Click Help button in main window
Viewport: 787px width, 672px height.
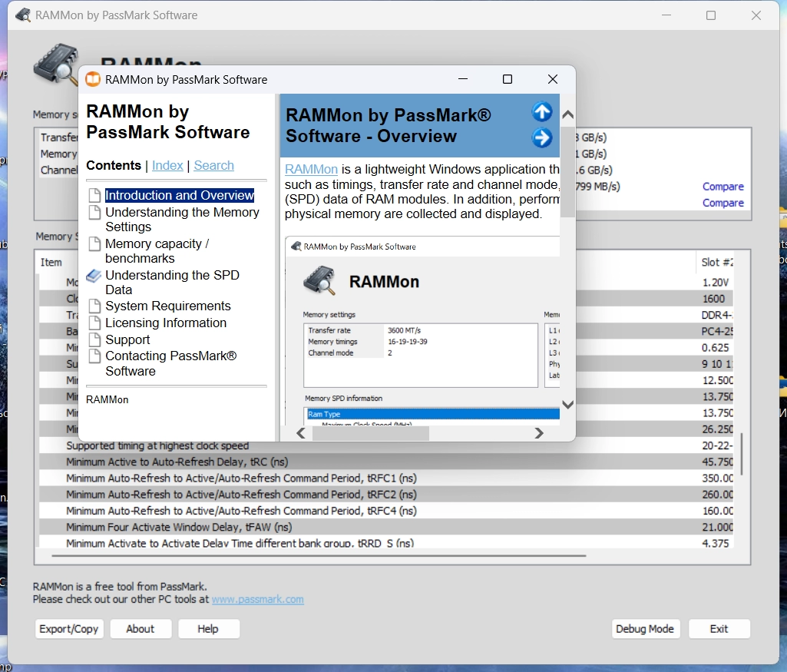pyautogui.click(x=208, y=629)
